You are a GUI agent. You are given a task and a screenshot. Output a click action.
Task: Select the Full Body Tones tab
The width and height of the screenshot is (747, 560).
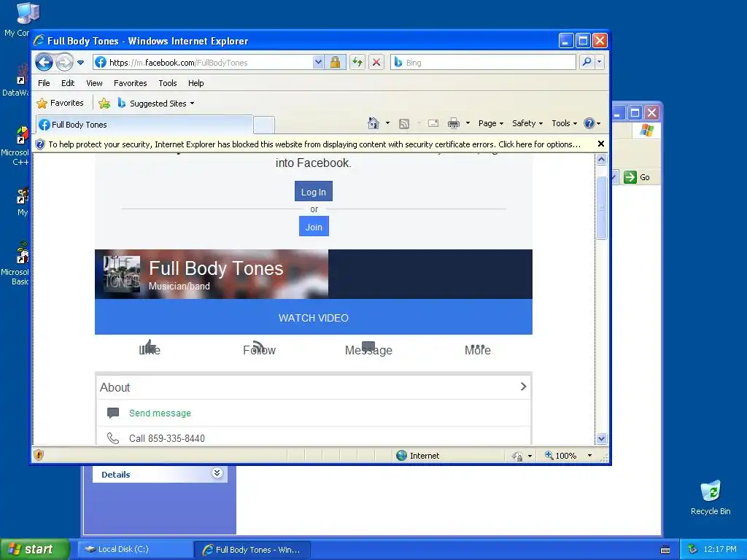(x=144, y=125)
